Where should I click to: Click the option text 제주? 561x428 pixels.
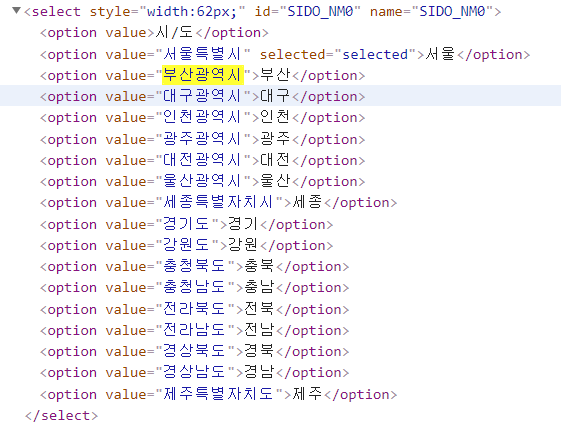(x=307, y=394)
